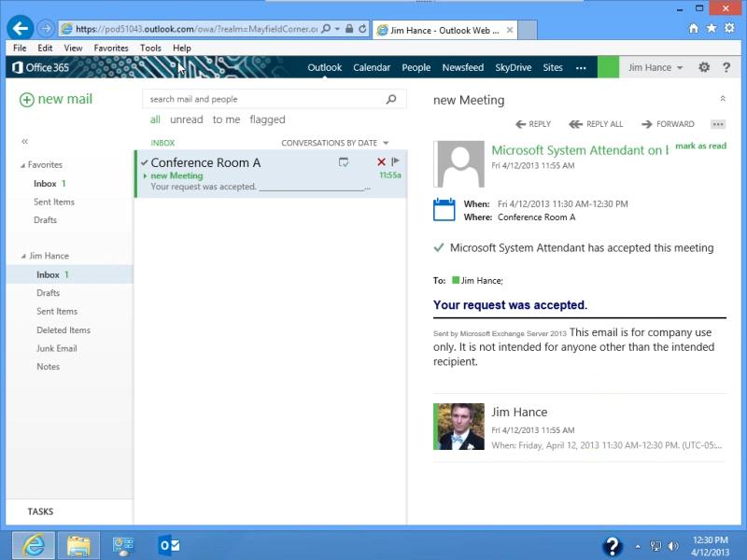The height and width of the screenshot is (560, 747).
Task: Open the ellipsis more apps menu in navbar
Action: (x=581, y=68)
